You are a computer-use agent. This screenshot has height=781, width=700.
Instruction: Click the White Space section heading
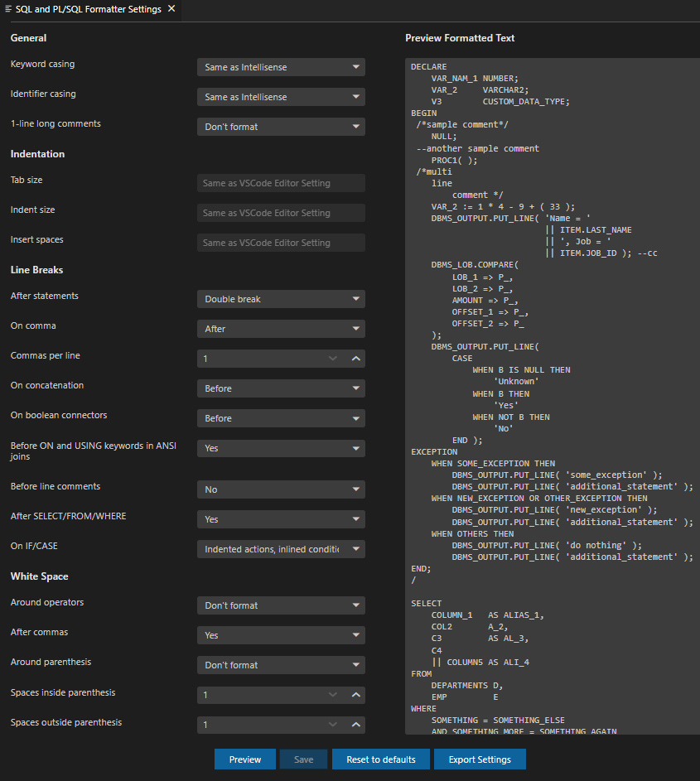tap(40, 576)
